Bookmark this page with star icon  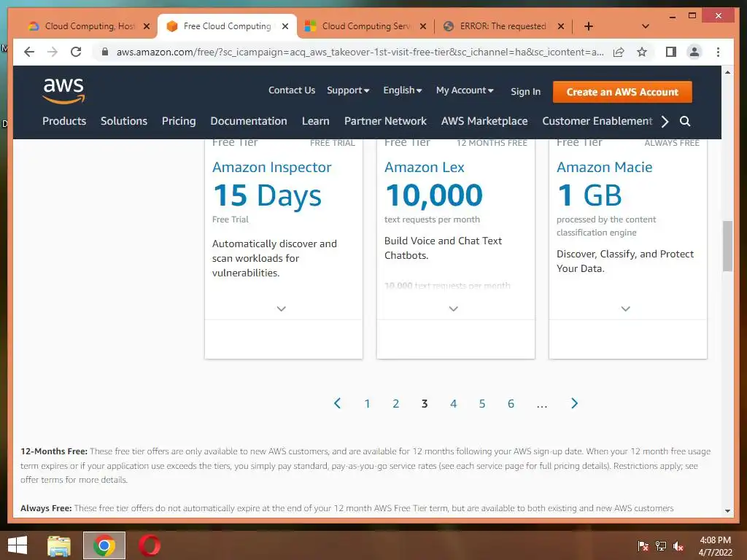tap(642, 52)
